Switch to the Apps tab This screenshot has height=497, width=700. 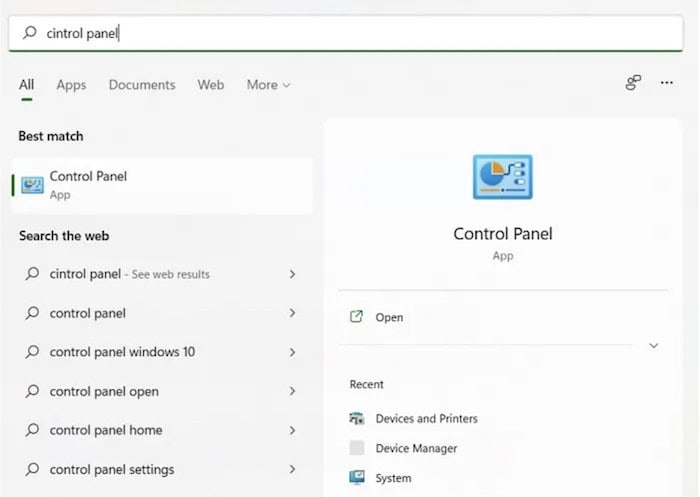pyautogui.click(x=71, y=85)
